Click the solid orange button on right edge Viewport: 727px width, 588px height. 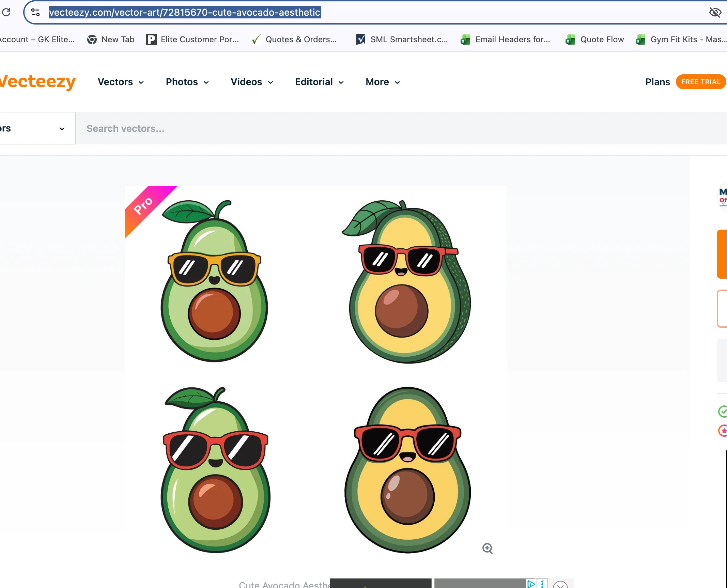click(x=722, y=254)
